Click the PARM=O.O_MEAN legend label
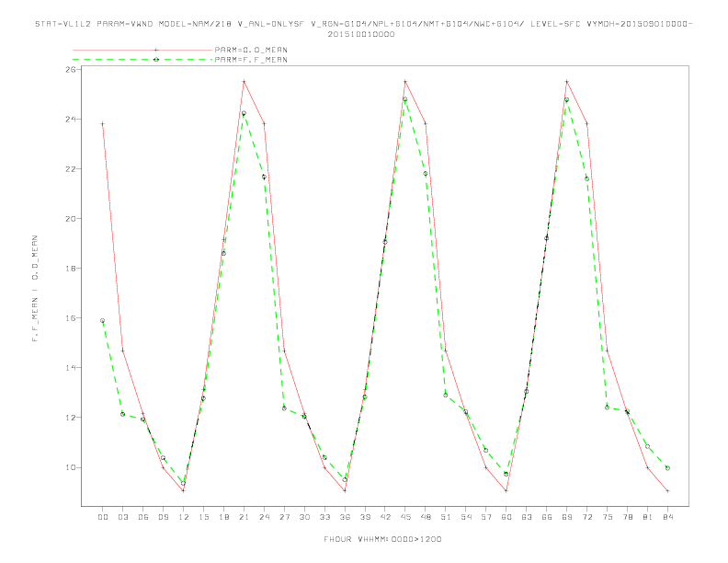 [x=251, y=50]
